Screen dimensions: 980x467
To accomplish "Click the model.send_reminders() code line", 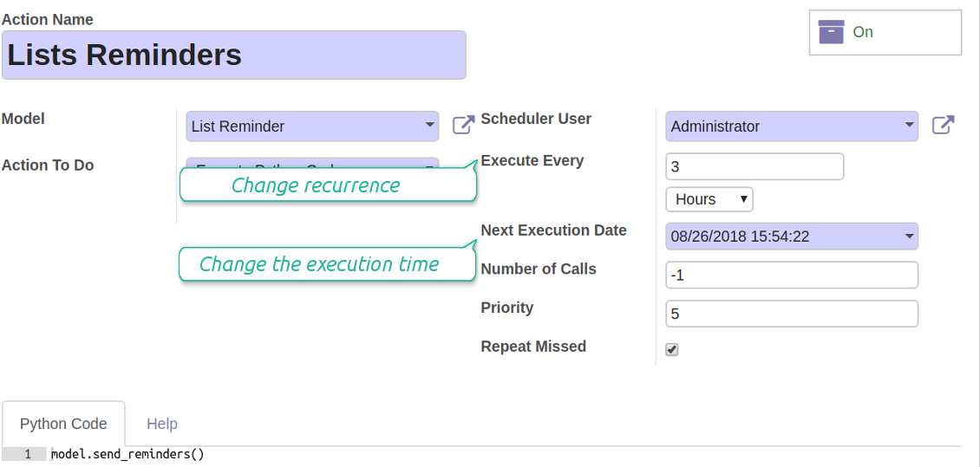I will point(127,455).
